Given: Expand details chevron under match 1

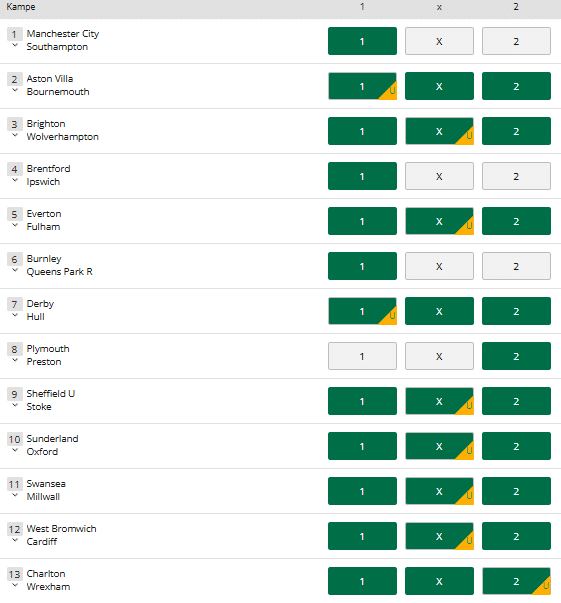Looking at the screenshot, I should point(15,45).
